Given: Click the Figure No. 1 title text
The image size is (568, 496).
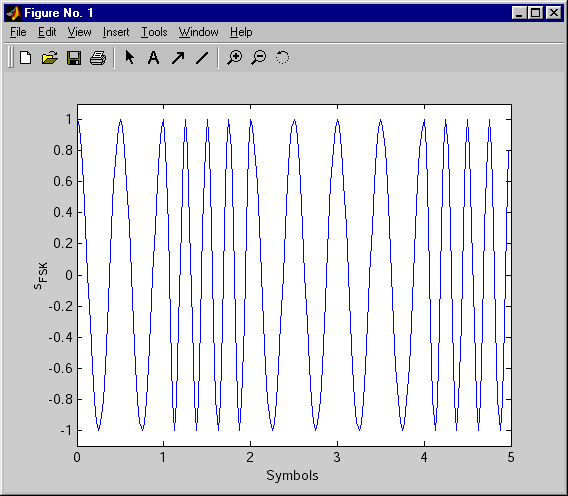Looking at the screenshot, I should [x=59, y=13].
